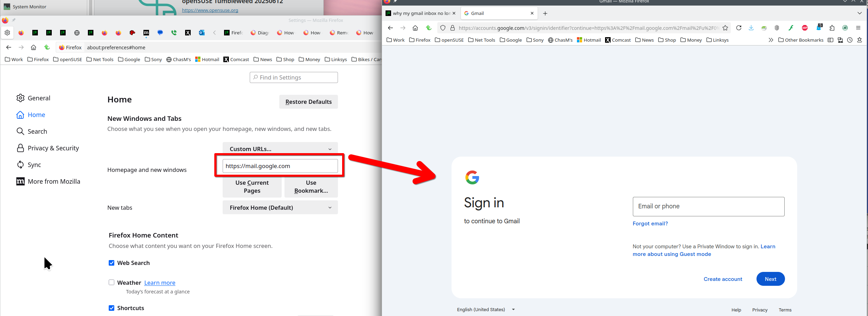
Task: Click Use Bookmark... button
Action: (x=311, y=187)
